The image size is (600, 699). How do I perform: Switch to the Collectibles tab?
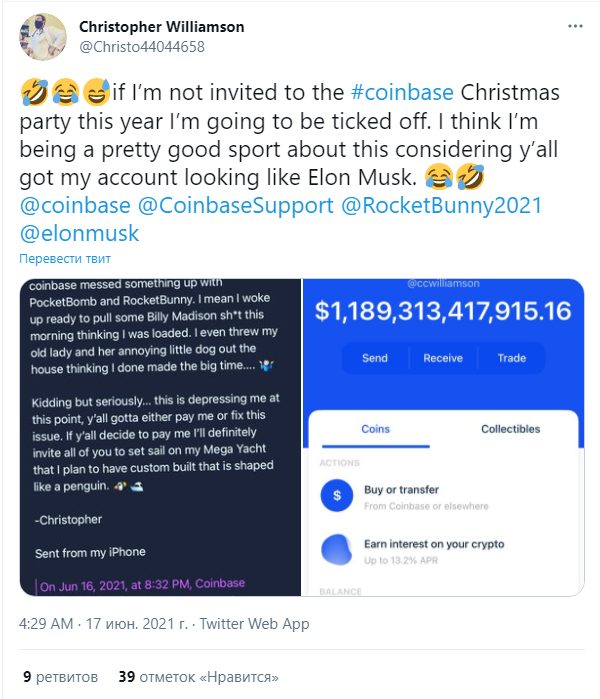tap(510, 429)
